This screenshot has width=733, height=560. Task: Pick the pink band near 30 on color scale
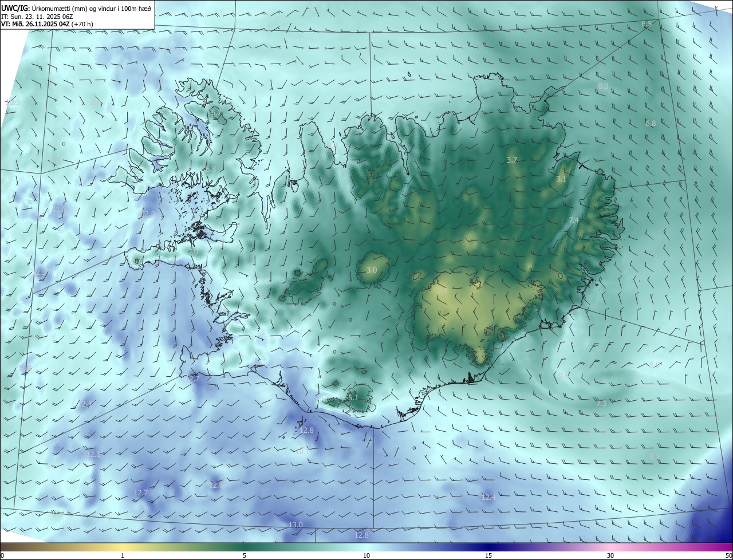pyautogui.click(x=610, y=547)
